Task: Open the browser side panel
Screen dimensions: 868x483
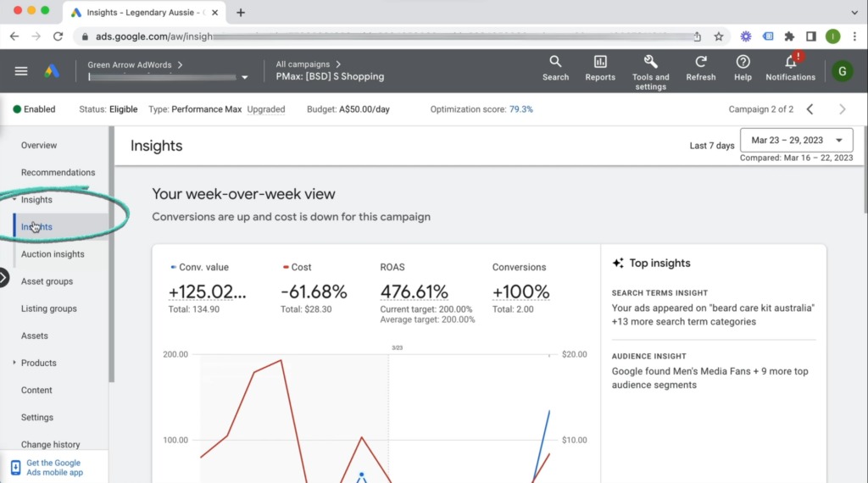Action: click(811, 36)
